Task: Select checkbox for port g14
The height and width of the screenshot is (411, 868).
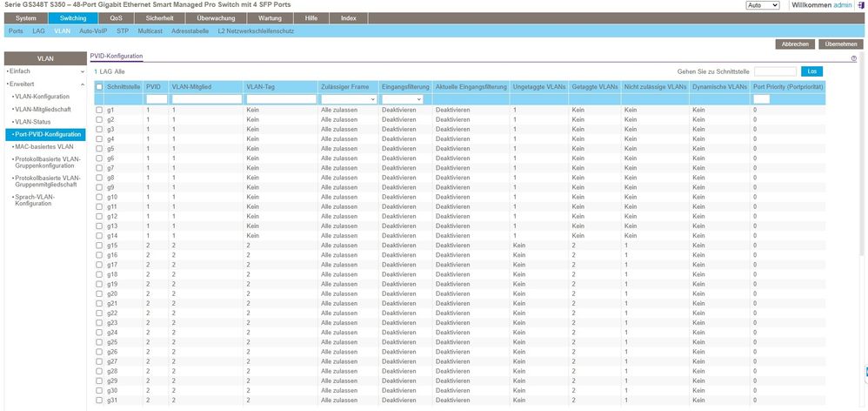Action: [99, 235]
